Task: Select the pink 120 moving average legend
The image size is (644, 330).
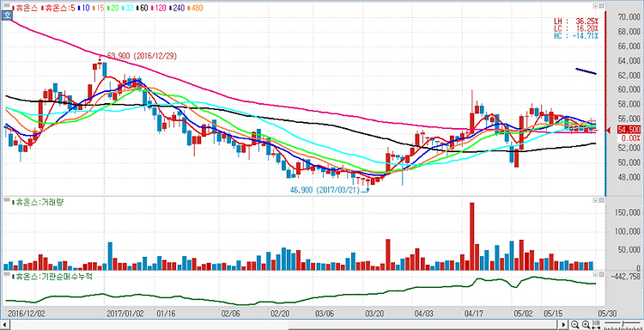Action: point(159,8)
